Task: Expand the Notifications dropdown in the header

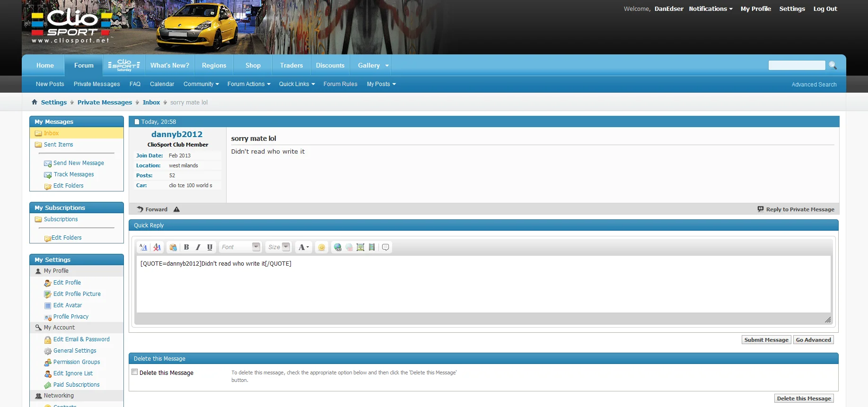Action: [x=710, y=9]
